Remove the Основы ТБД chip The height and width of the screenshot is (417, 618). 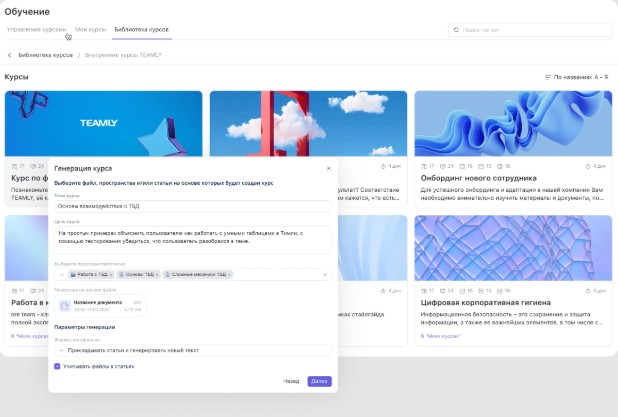[157, 275]
